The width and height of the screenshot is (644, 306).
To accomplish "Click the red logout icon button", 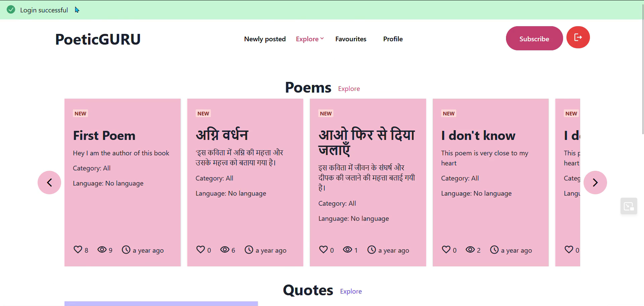I will [578, 37].
